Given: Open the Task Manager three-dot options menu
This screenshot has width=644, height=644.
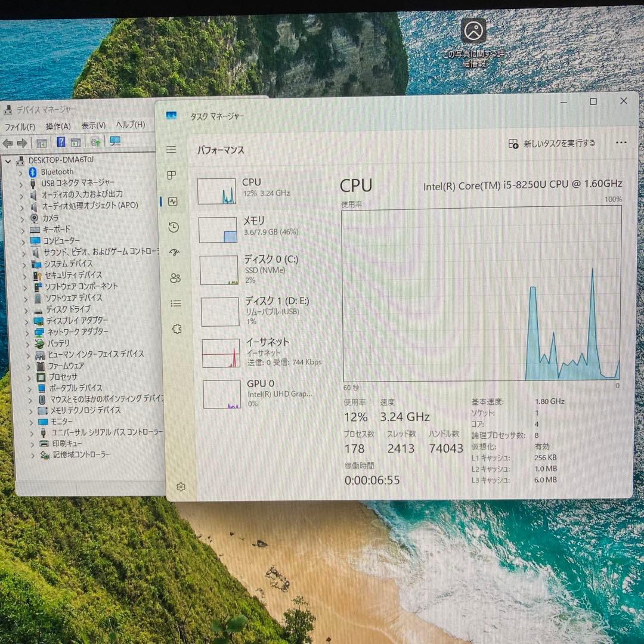Looking at the screenshot, I should [x=621, y=142].
